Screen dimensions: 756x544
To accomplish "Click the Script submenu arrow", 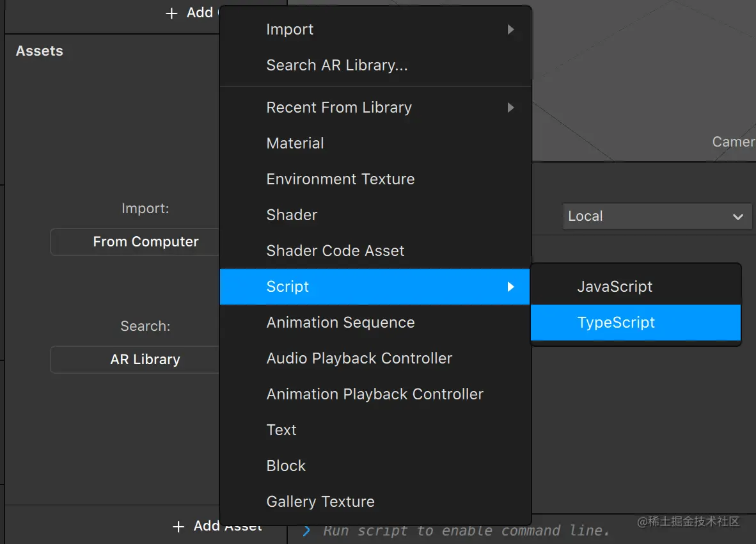I will 510,287.
